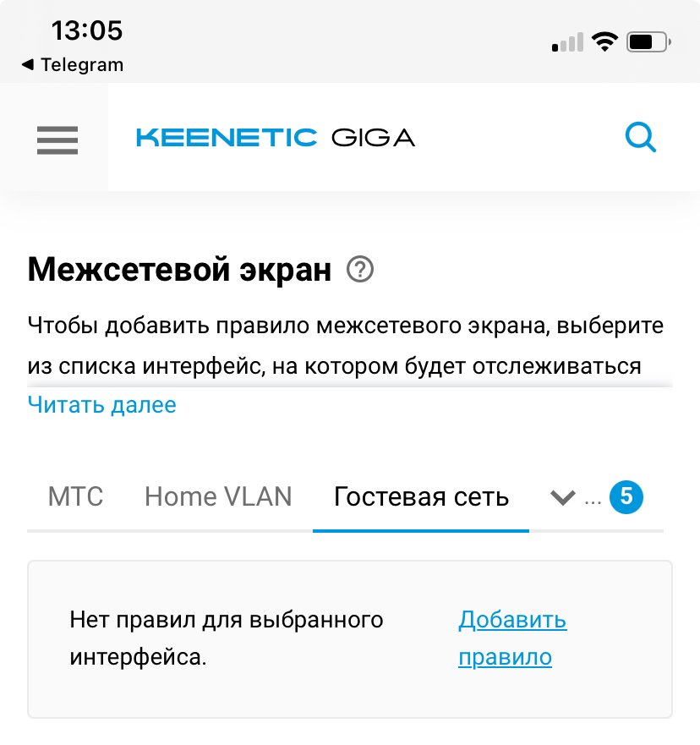The width and height of the screenshot is (700, 745).
Task: Tap the Межсетевой экран heading
Action: coord(180,271)
